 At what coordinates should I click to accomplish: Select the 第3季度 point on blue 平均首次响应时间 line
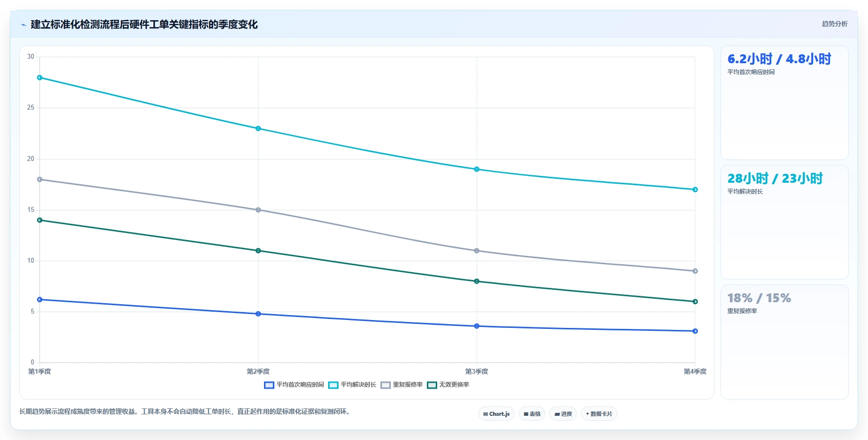tap(477, 326)
